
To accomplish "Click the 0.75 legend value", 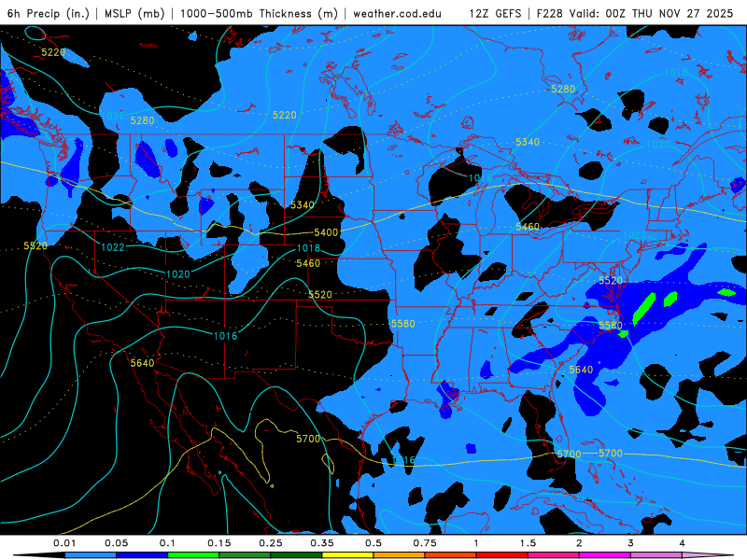I will [x=425, y=543].
